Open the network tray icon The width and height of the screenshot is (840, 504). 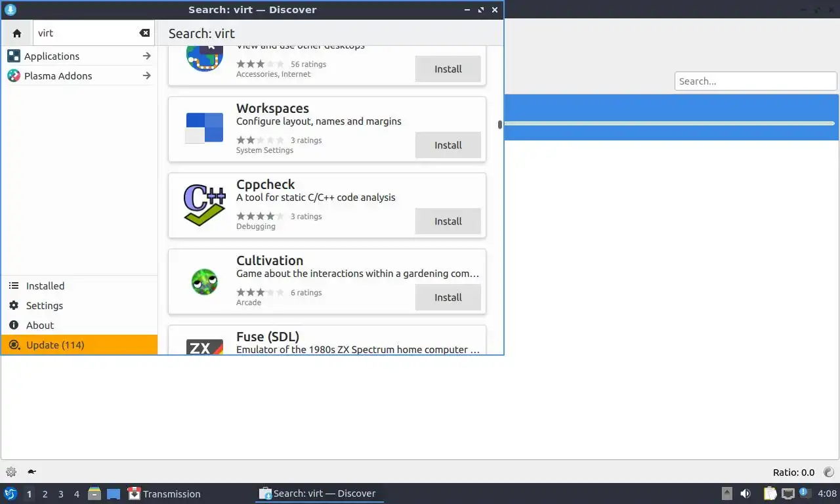click(788, 493)
